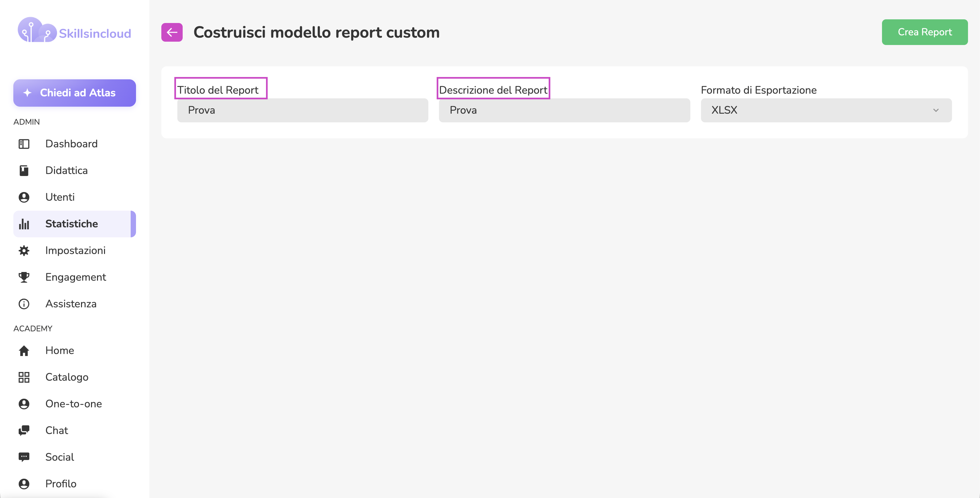Click the chevron arrow of XLSX selector
The width and height of the screenshot is (980, 498).
(936, 110)
